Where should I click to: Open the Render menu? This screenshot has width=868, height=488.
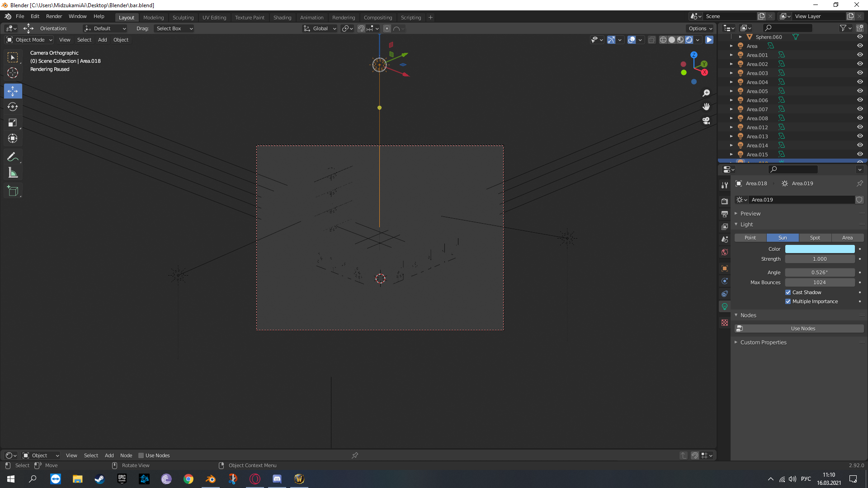pyautogui.click(x=54, y=16)
